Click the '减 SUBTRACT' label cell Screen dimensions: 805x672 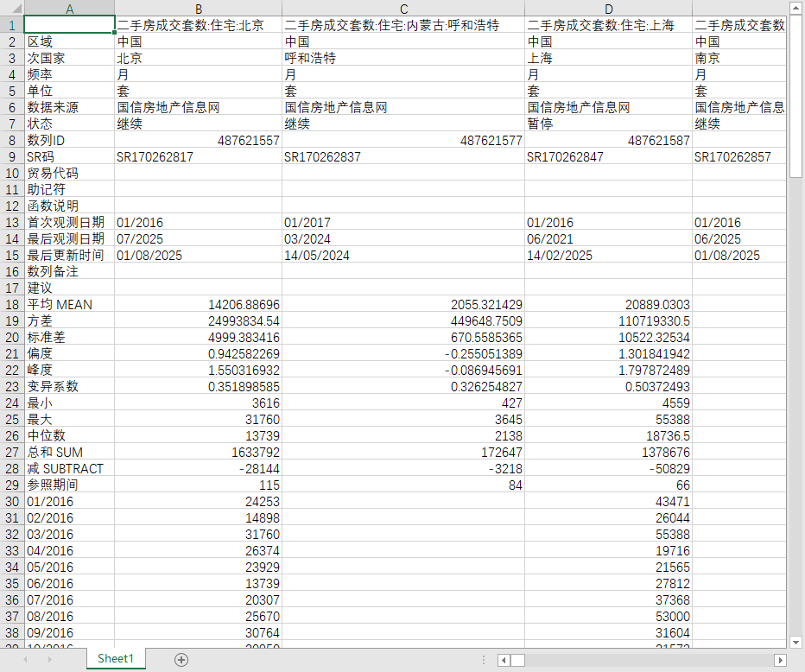(x=69, y=469)
